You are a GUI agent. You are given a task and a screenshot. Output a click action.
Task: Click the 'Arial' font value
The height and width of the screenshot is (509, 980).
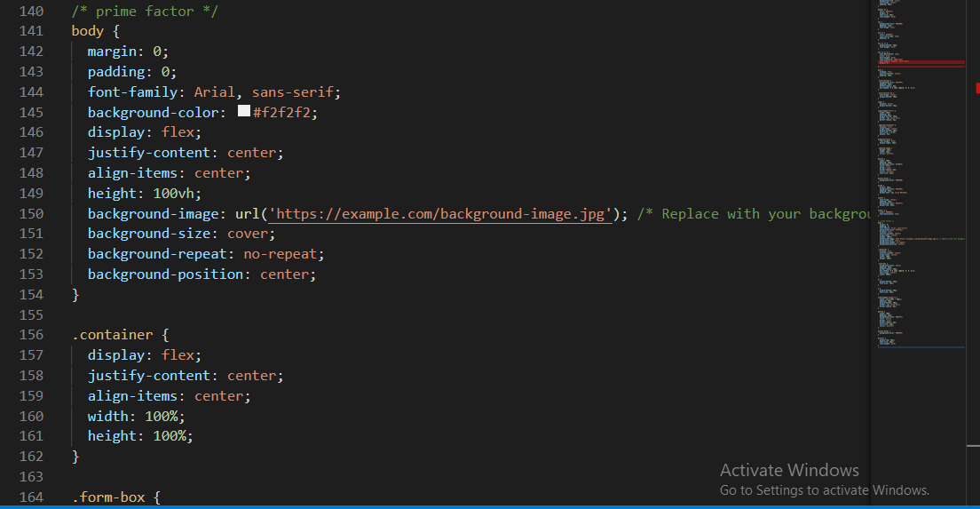point(215,91)
